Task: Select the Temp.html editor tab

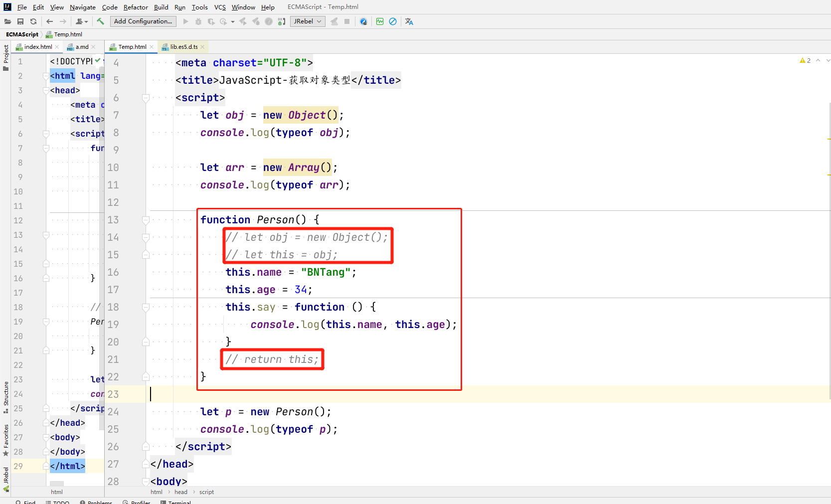Action: coord(132,47)
